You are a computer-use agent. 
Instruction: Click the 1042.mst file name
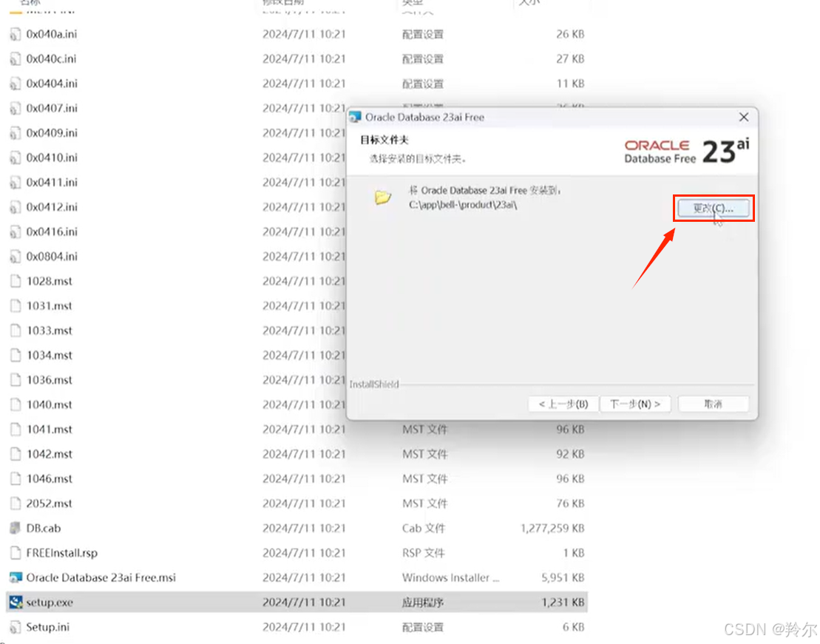click(x=49, y=454)
